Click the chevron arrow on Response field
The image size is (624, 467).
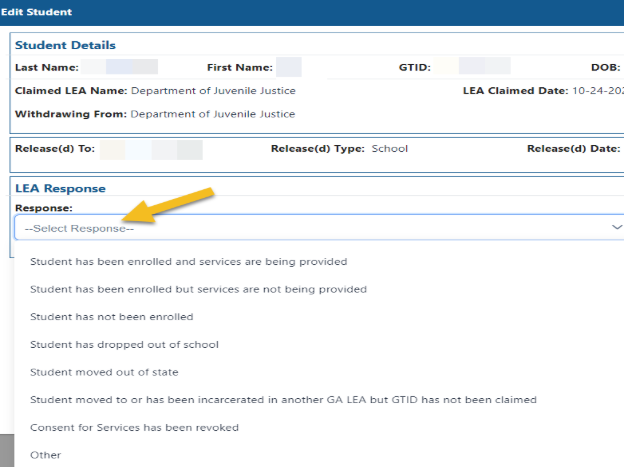pos(616,228)
